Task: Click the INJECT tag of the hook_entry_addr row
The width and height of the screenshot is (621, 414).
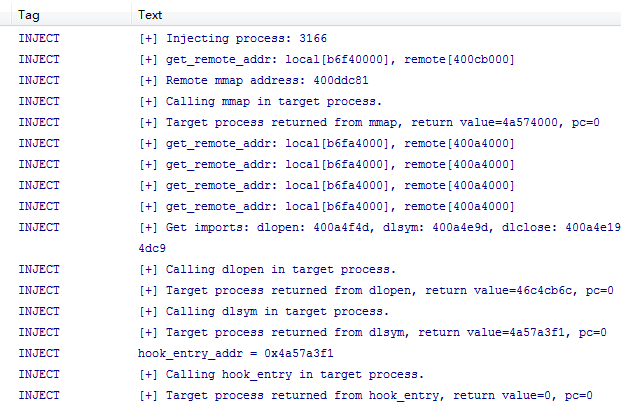Action: pyautogui.click(x=39, y=353)
